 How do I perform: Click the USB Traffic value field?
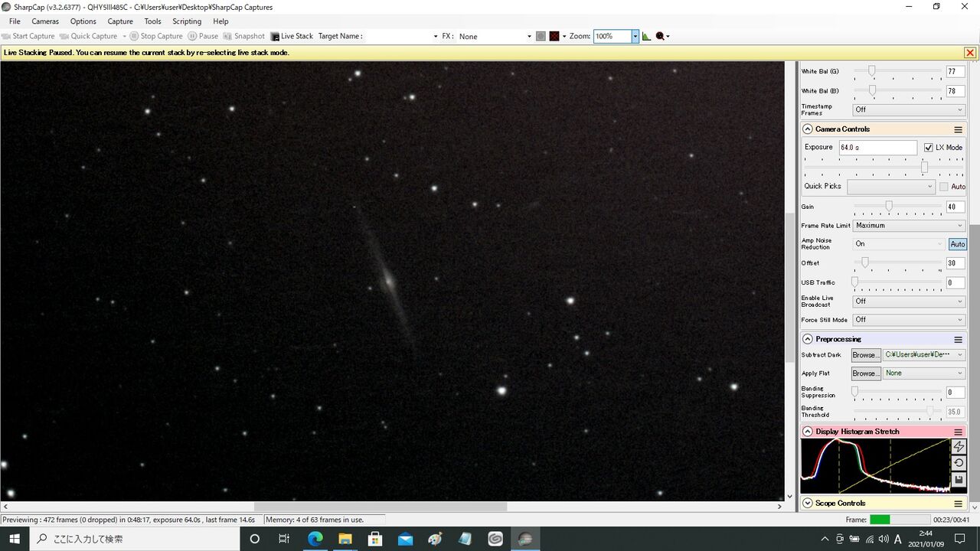[x=955, y=282]
